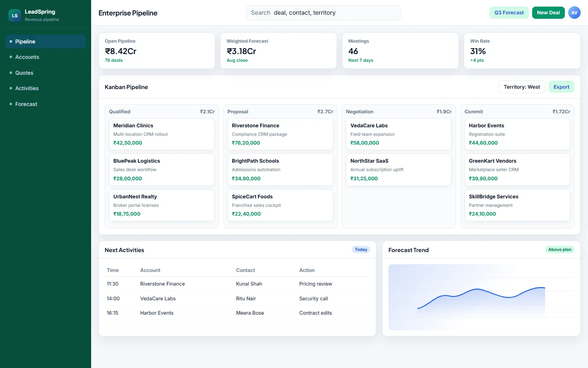Click the 16:15 time cell
The width and height of the screenshot is (588, 368).
coord(112,313)
